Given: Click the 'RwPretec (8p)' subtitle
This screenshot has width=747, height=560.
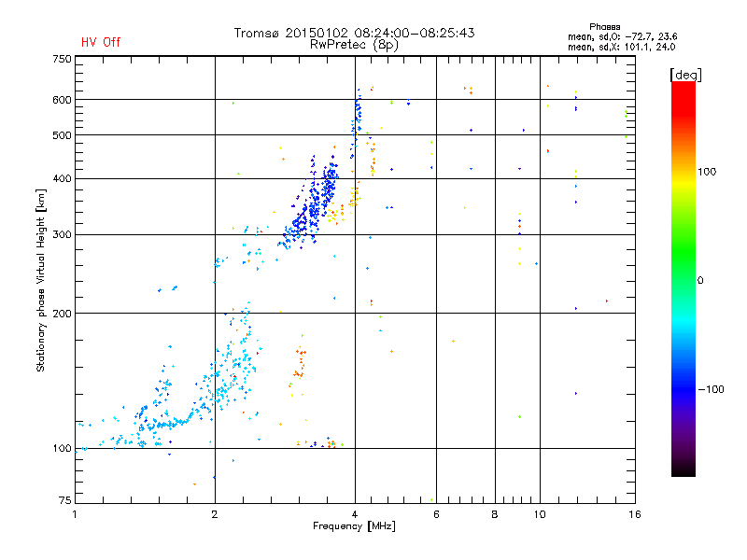Looking at the screenshot, I should 354,45.
